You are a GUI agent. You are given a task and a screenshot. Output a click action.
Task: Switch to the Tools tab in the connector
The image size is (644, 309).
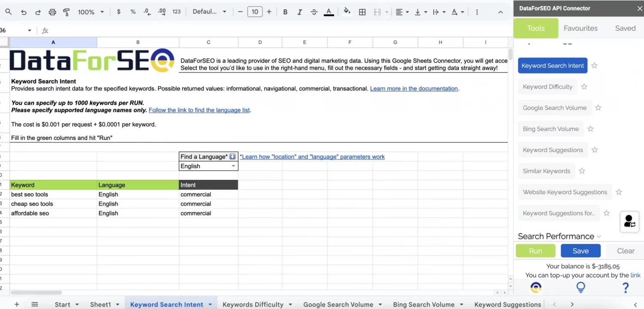pos(536,28)
